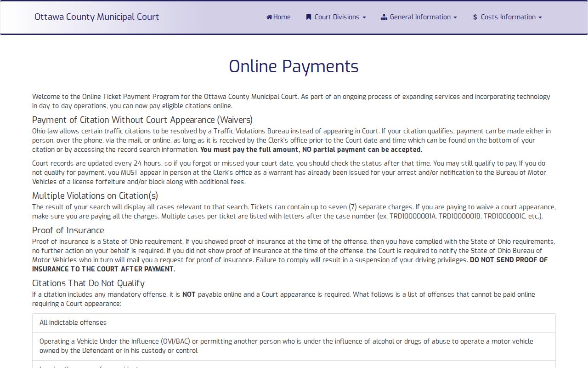Expand the Costs Information dropdown caret
Viewport: 588px width, 368px height.
coord(540,17)
